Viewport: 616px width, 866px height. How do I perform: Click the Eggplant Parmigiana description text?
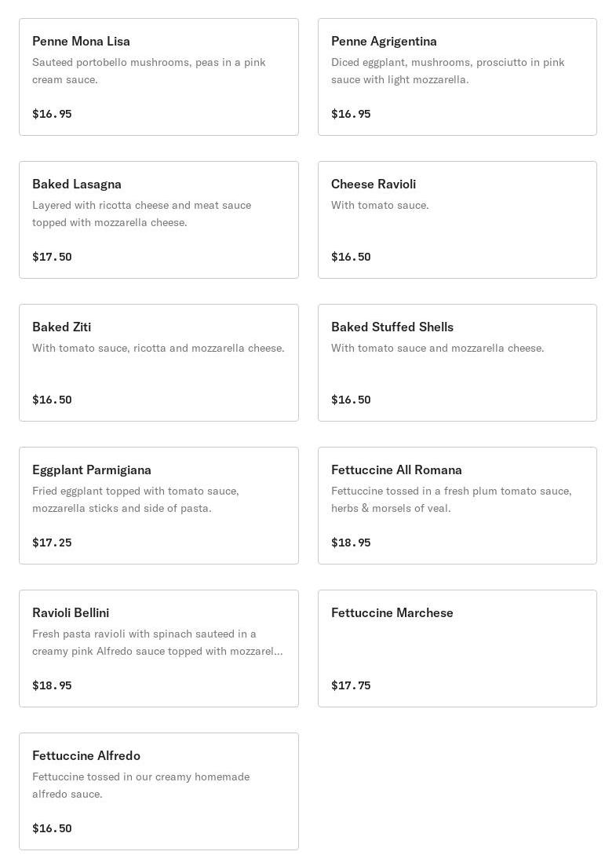click(x=135, y=499)
